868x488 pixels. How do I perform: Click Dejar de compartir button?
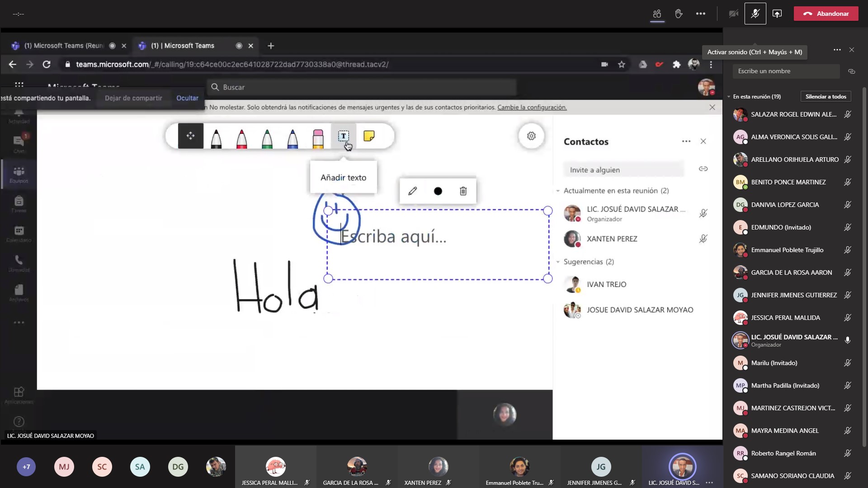pos(133,98)
